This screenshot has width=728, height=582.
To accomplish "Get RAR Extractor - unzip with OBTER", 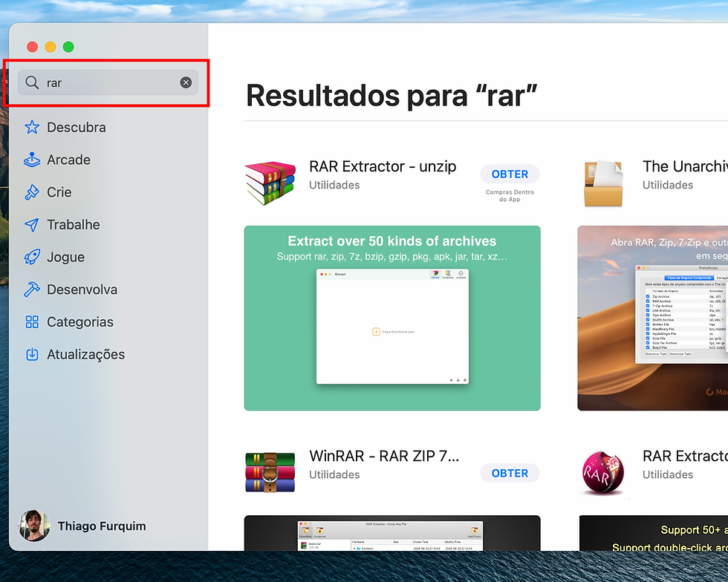I will [510, 174].
